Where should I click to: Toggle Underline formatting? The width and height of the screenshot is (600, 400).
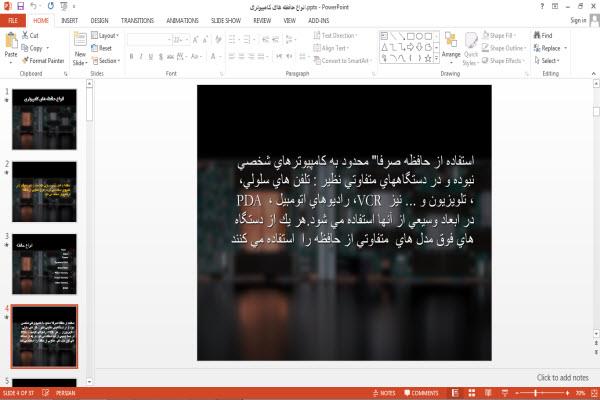click(151, 56)
